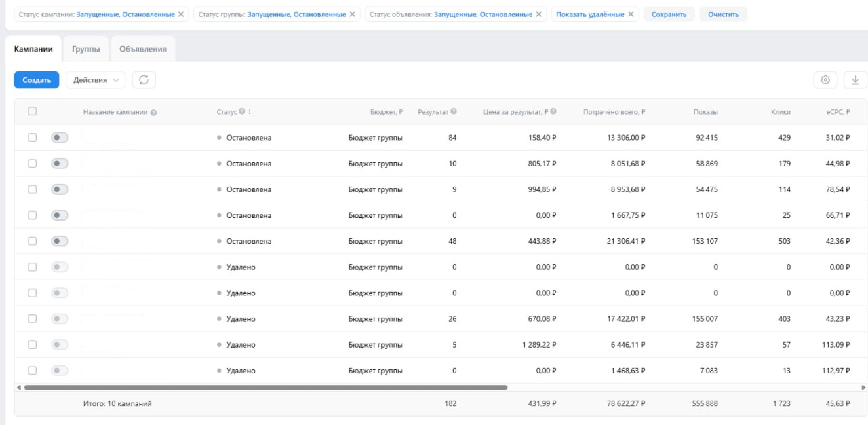This screenshot has height=425, width=868.
Task: Click the 'Сохранить' filter button
Action: coord(669,14)
